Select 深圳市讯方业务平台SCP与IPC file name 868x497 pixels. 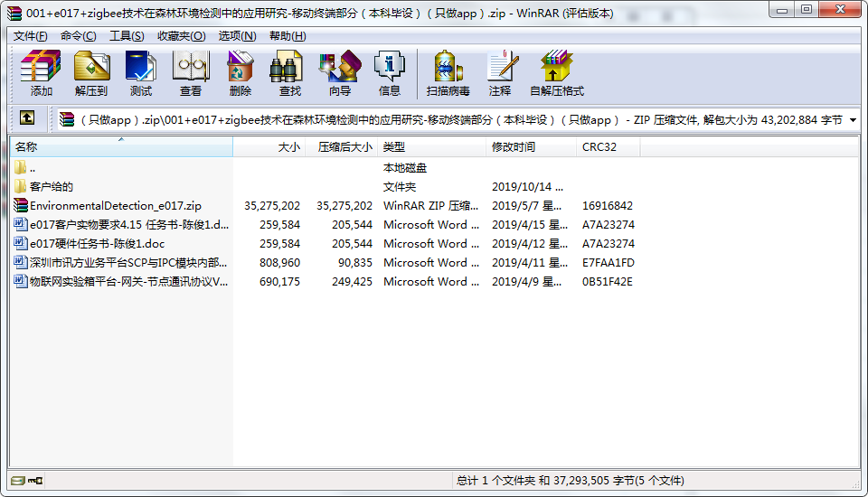coord(128,262)
